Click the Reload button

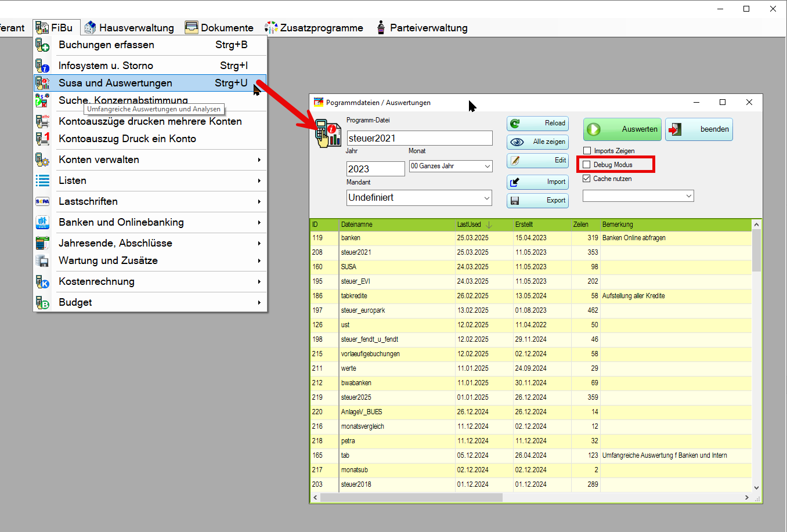(x=537, y=124)
